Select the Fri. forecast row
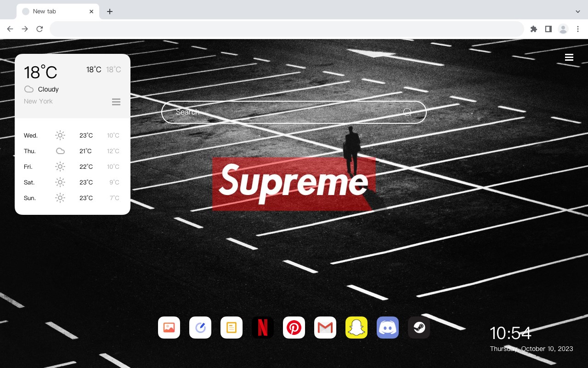 coord(73,167)
